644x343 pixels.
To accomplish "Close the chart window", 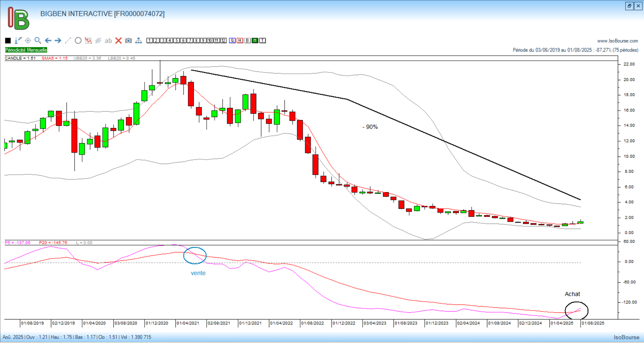I will [638, 6].
